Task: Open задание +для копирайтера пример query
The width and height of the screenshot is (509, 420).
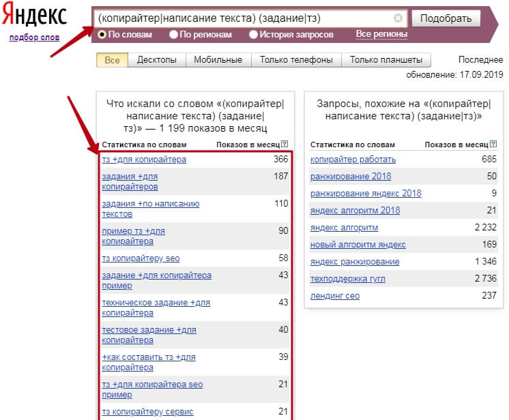Action: point(157,280)
